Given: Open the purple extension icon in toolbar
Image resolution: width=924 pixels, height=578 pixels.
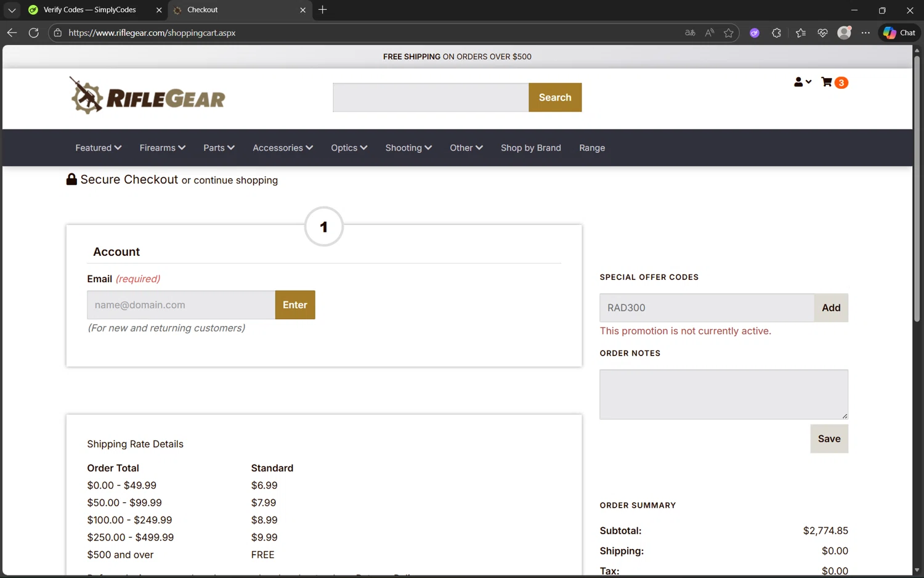Looking at the screenshot, I should 755,33.
